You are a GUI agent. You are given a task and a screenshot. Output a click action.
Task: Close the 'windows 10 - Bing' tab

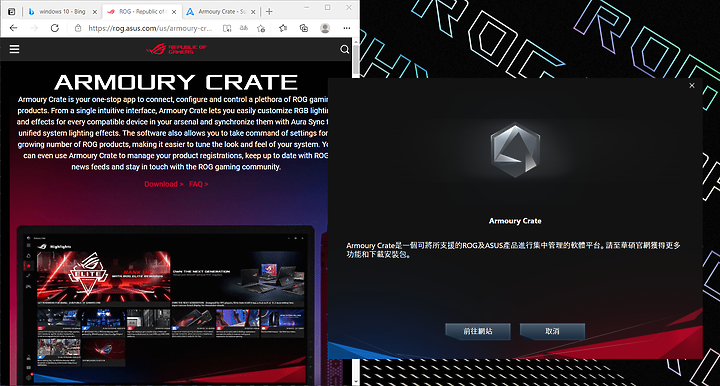point(95,12)
